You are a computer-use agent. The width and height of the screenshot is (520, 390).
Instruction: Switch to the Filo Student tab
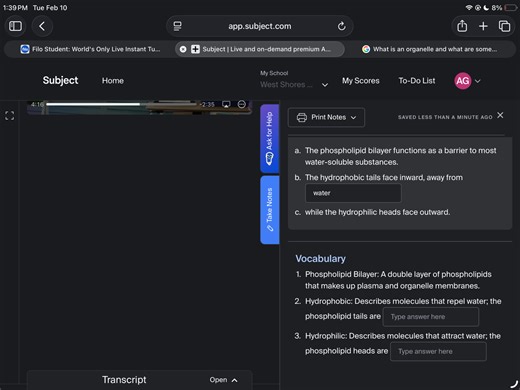(x=90, y=49)
